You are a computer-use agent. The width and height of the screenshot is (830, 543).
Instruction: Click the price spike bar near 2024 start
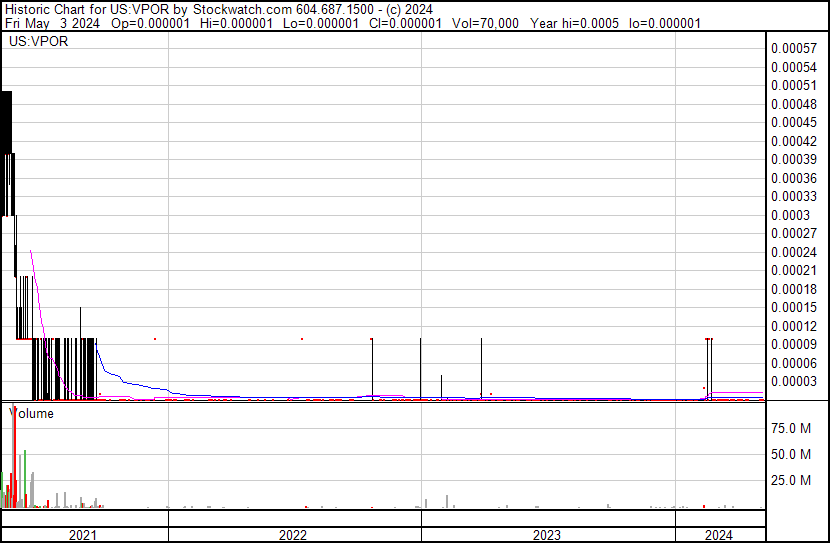(707, 369)
